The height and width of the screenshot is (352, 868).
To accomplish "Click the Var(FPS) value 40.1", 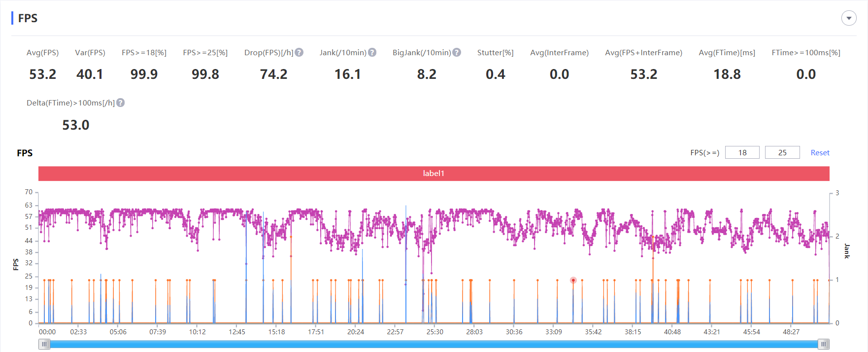I will tap(90, 74).
